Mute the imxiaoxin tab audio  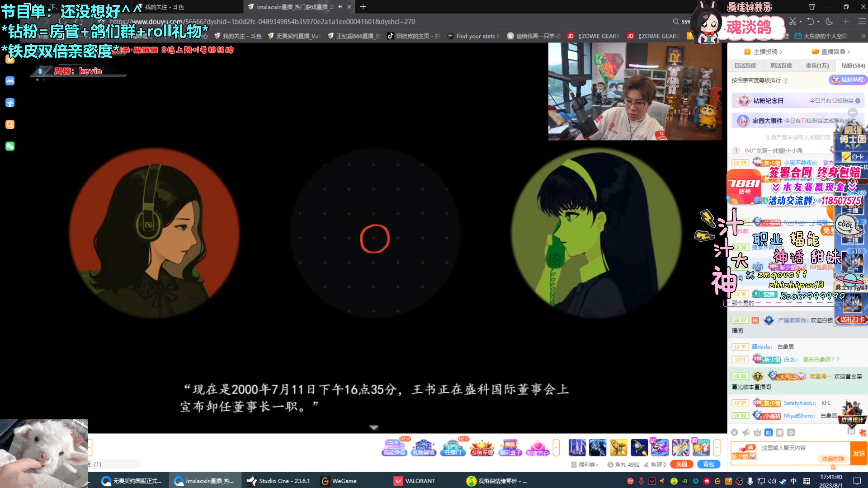[x=340, y=7]
